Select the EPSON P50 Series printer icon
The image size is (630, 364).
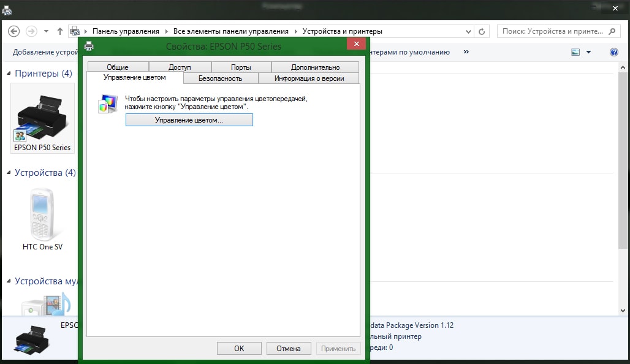pyautogui.click(x=42, y=118)
